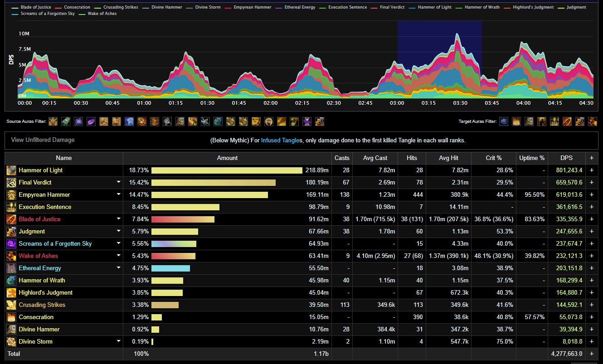Click the Judgment row spell icon
This screenshot has width=603, height=364.
(11, 232)
